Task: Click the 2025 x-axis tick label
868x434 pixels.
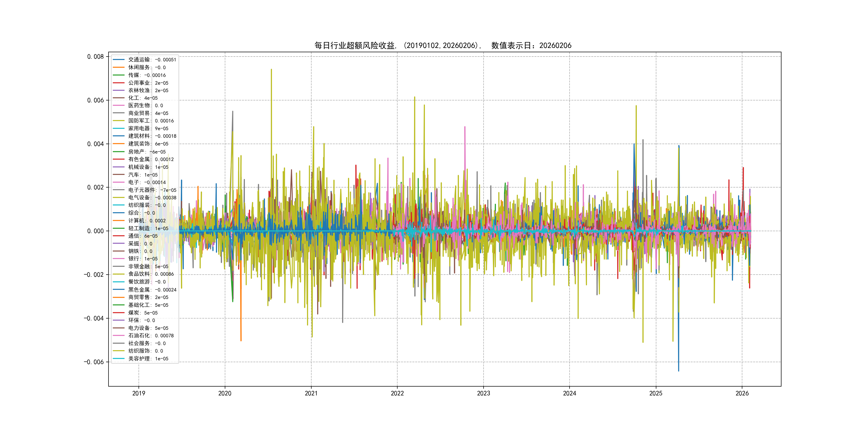Action: pyautogui.click(x=655, y=393)
